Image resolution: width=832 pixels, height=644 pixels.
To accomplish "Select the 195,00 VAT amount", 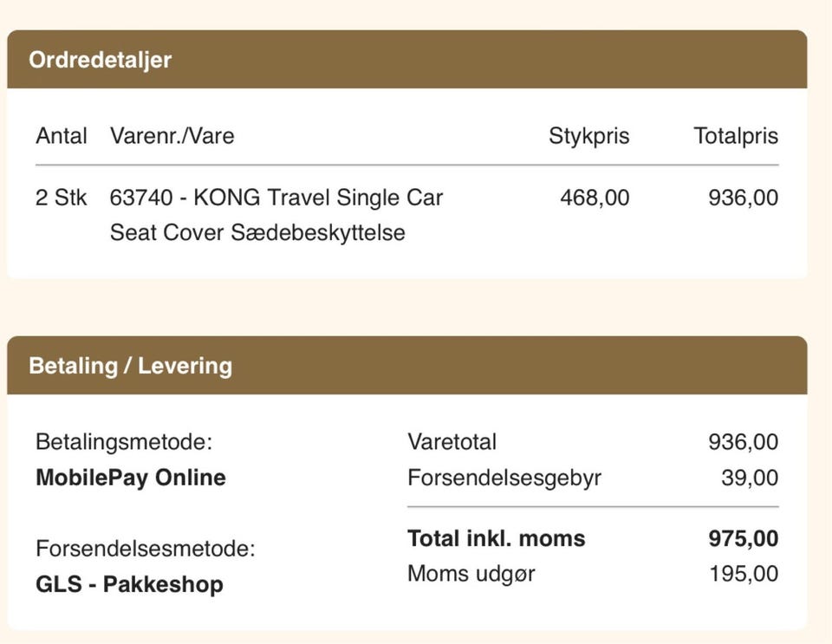I will 744,574.
